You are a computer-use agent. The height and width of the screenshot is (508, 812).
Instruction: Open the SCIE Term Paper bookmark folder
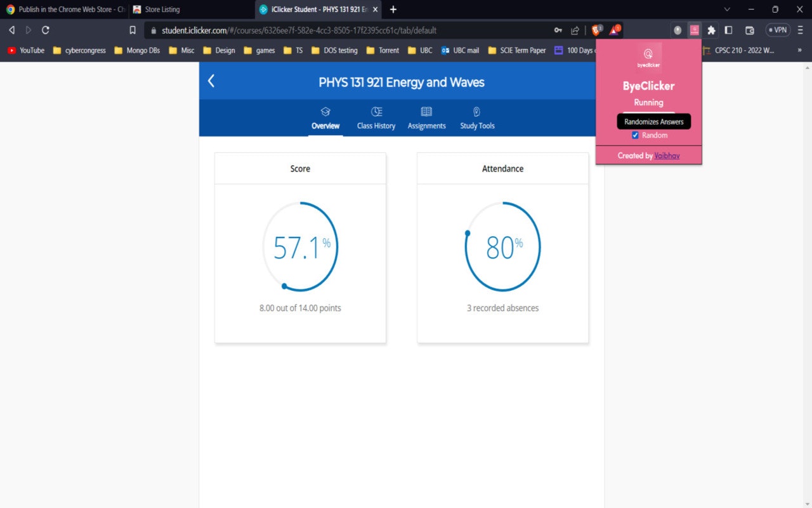coord(517,50)
